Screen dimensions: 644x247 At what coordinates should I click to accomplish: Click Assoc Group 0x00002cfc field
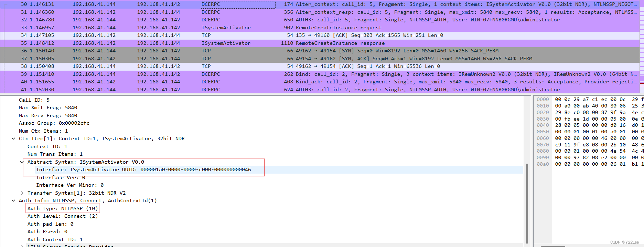click(54, 123)
